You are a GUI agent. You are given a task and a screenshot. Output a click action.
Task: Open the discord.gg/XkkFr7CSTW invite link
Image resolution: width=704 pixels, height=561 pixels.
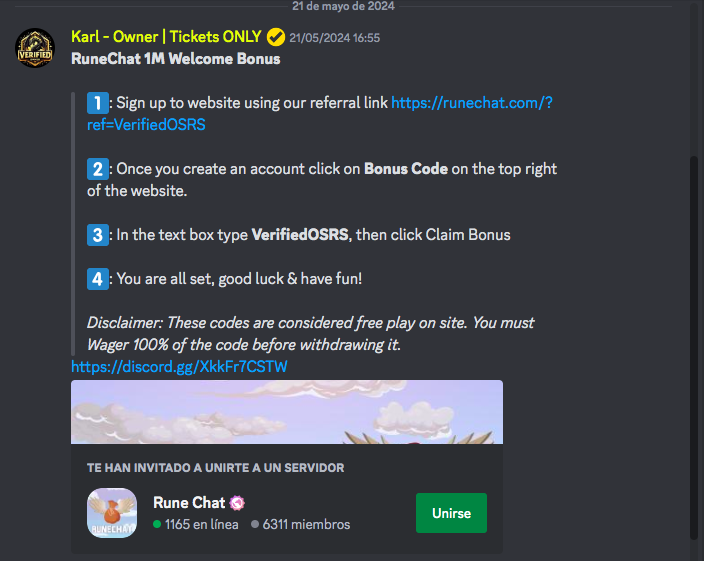pos(179,367)
